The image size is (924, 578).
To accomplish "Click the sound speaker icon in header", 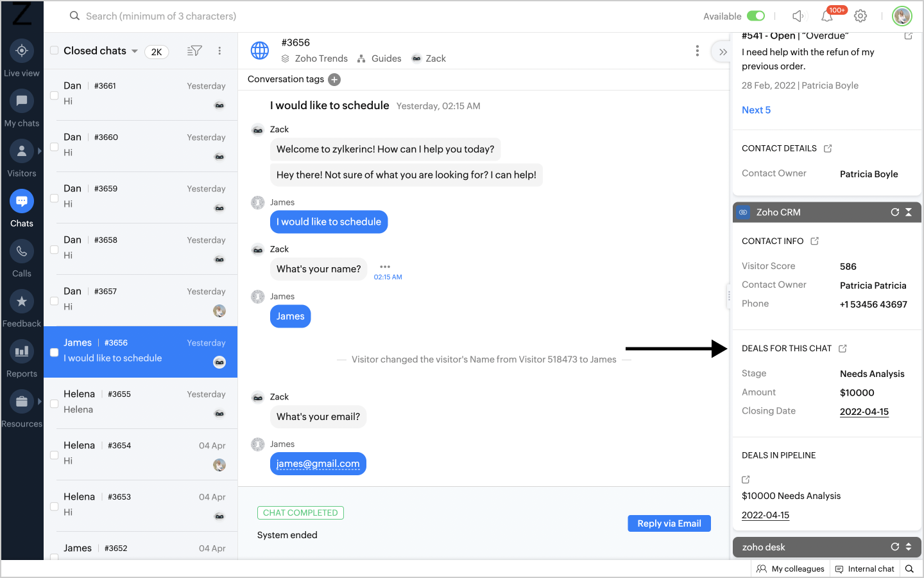I will (798, 16).
